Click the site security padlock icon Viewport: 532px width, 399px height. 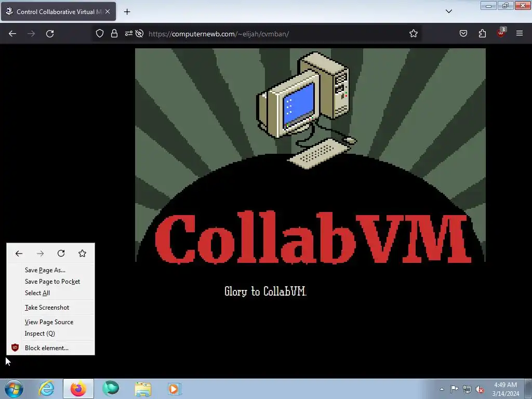click(x=114, y=34)
